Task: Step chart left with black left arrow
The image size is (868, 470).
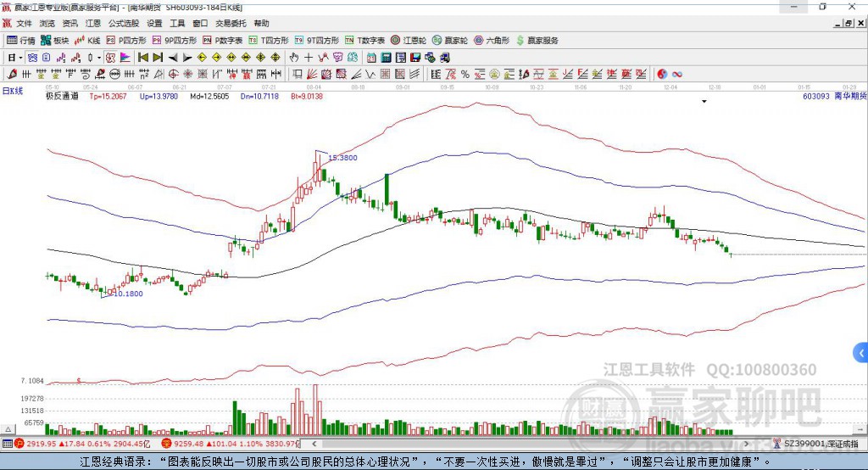Action: [x=173, y=57]
